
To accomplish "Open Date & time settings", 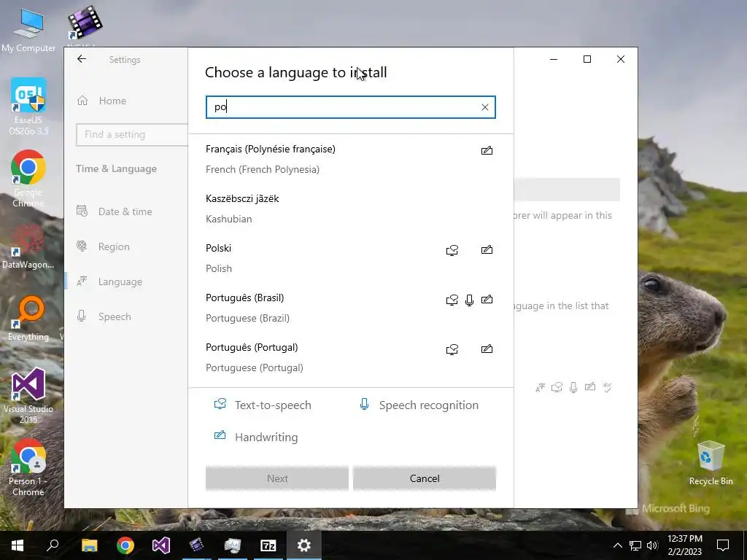I will [x=125, y=211].
